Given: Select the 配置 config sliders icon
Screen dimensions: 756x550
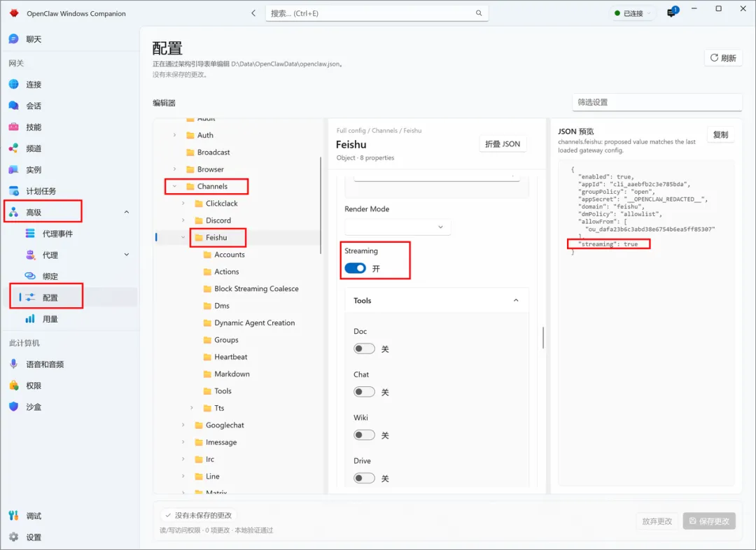Looking at the screenshot, I should pyautogui.click(x=30, y=297).
